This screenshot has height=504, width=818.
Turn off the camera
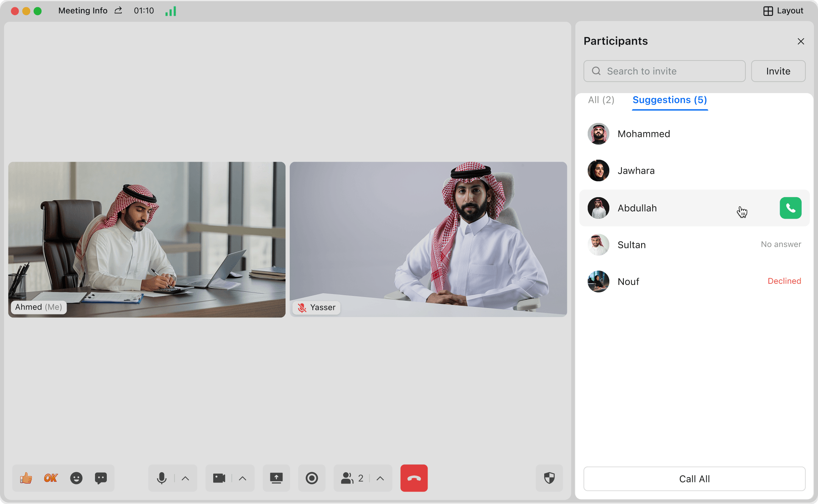point(219,478)
